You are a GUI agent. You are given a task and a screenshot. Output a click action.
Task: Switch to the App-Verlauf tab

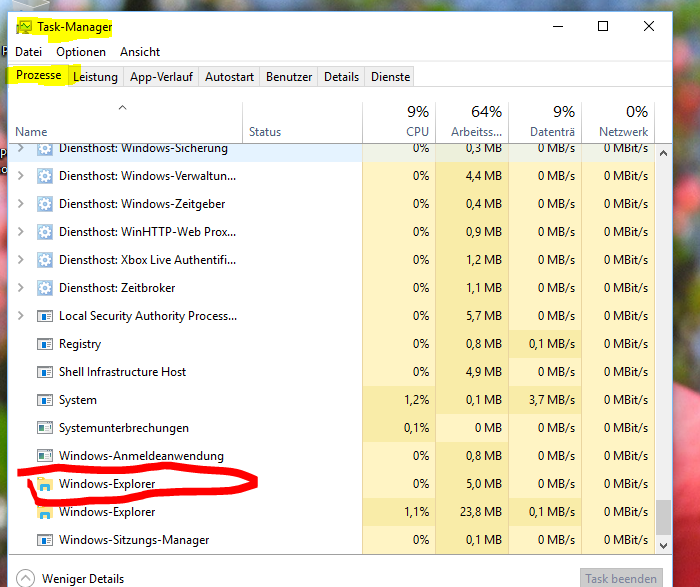pos(161,77)
